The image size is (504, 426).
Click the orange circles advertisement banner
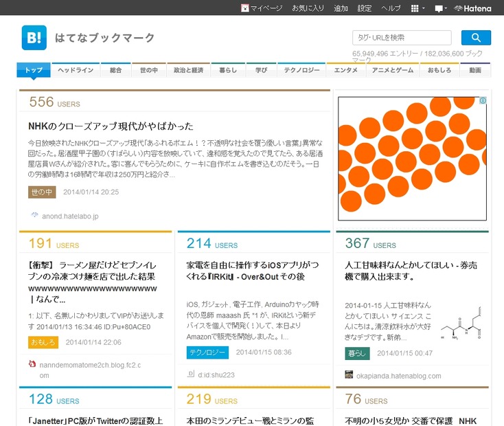point(412,158)
